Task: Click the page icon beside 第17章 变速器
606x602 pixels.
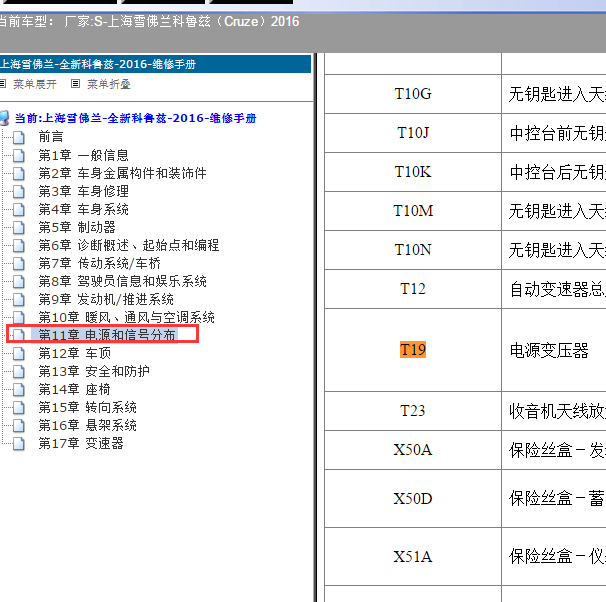Action: click(x=19, y=444)
